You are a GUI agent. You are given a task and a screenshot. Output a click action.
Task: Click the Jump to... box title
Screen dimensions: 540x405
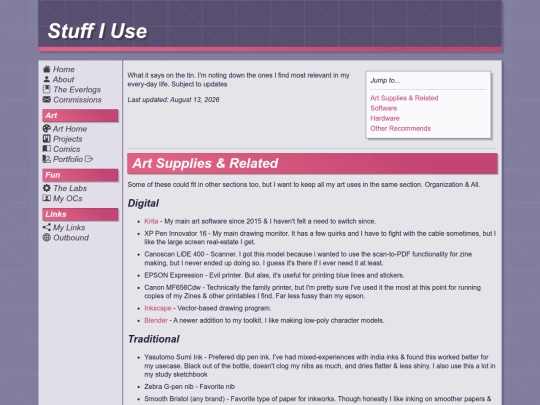[x=385, y=80]
